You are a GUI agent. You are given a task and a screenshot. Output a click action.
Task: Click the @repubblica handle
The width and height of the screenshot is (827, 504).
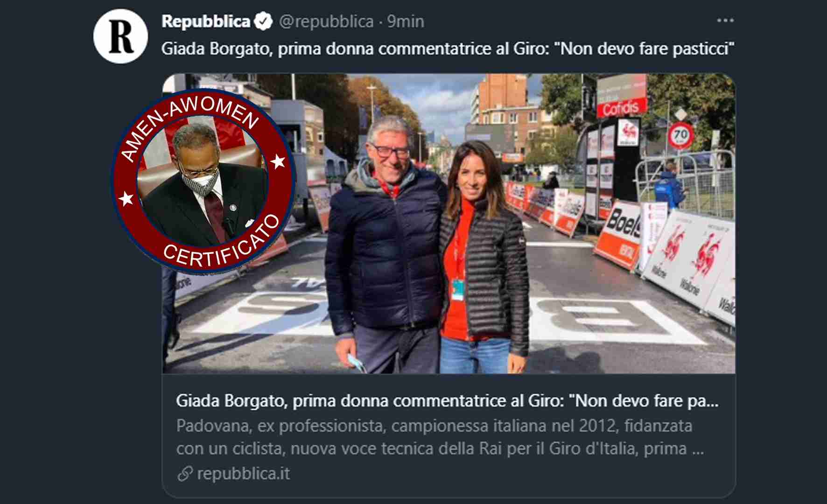pyautogui.click(x=326, y=21)
